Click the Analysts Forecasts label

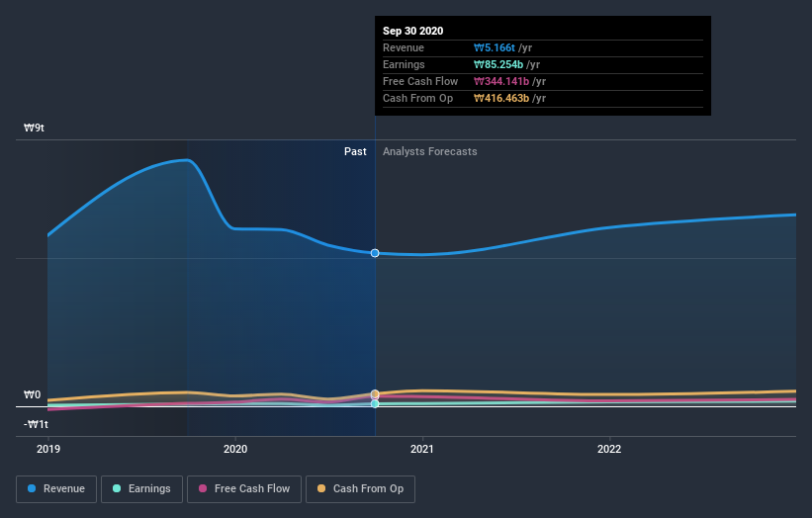pos(430,151)
